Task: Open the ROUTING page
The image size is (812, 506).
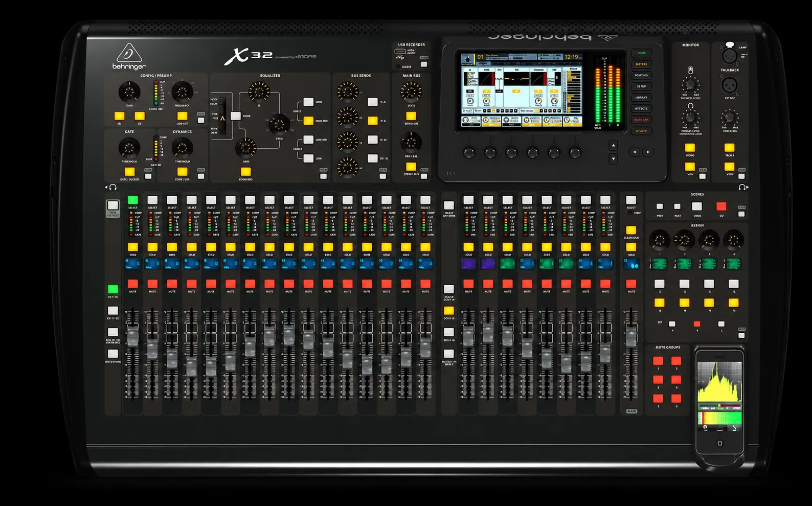Action: (641, 75)
